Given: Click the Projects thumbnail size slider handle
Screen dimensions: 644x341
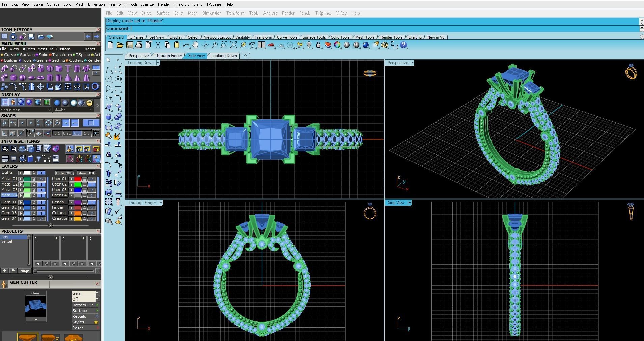Looking at the screenshot, I should [x=35, y=271].
